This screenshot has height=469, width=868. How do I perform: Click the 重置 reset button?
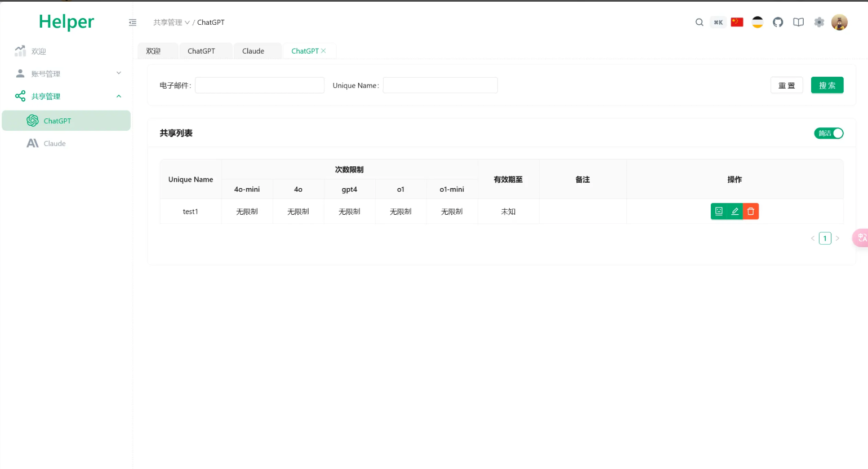pos(786,85)
